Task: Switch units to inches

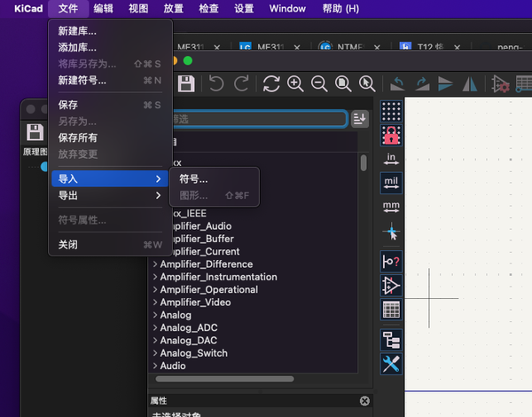Action: tap(391, 159)
